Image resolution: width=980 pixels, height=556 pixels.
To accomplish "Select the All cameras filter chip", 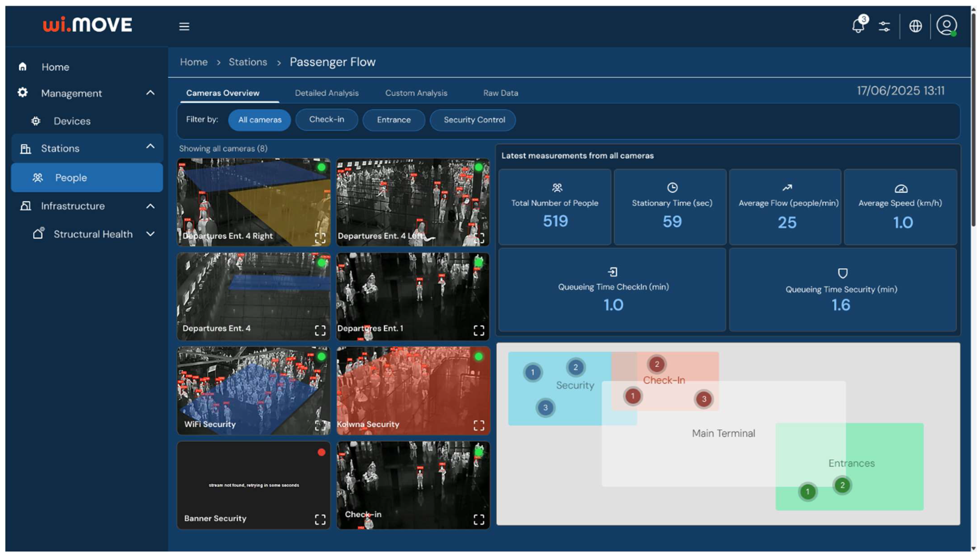I will [x=260, y=120].
